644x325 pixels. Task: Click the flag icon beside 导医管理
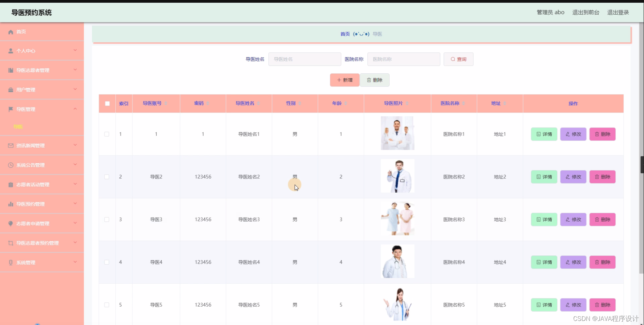tap(11, 109)
